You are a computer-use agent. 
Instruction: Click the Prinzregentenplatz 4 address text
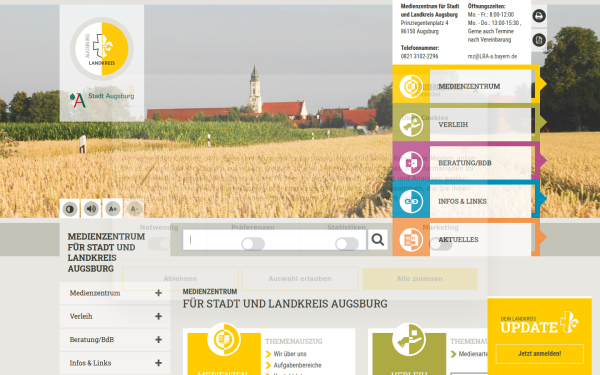click(424, 23)
